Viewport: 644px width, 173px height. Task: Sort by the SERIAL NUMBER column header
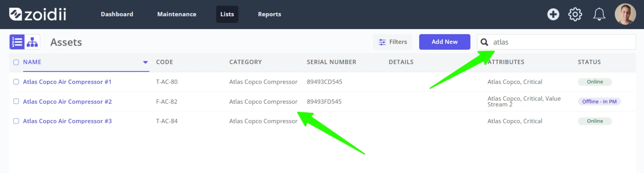[x=332, y=62]
